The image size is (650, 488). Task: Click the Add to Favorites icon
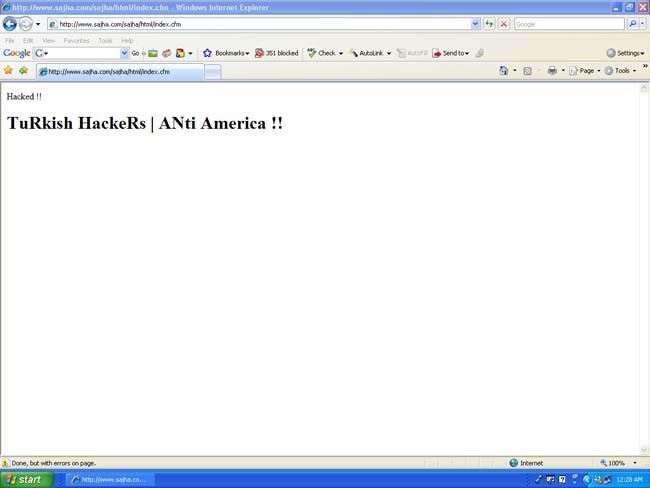23,71
